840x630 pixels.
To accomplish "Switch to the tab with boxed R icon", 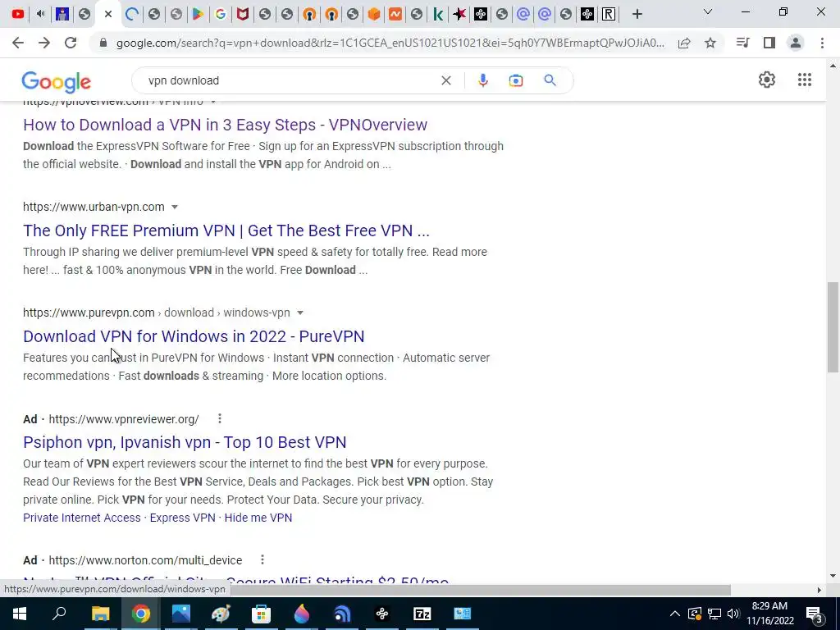I will pyautogui.click(x=609, y=14).
